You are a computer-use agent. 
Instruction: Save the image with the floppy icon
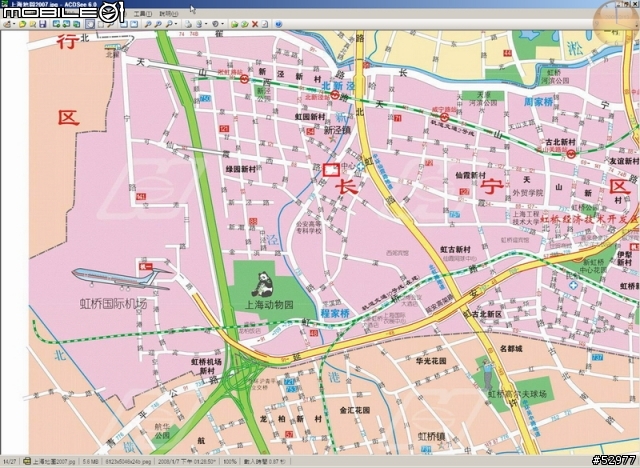point(43,24)
